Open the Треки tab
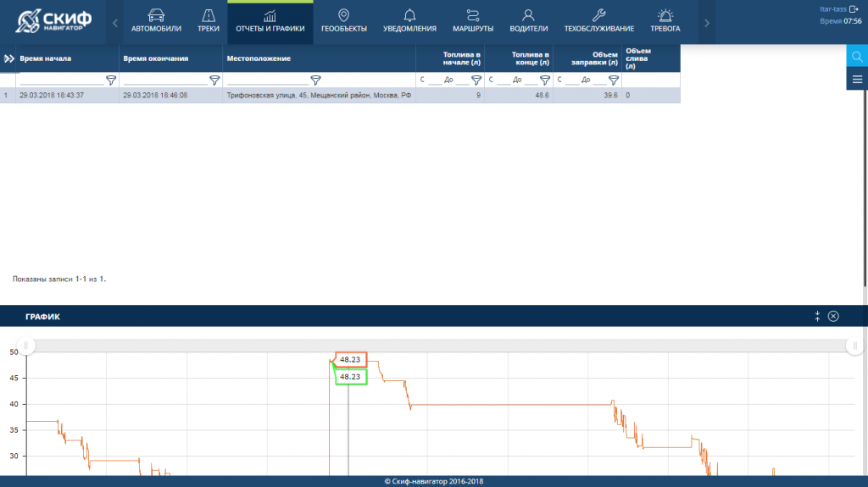 pos(209,22)
